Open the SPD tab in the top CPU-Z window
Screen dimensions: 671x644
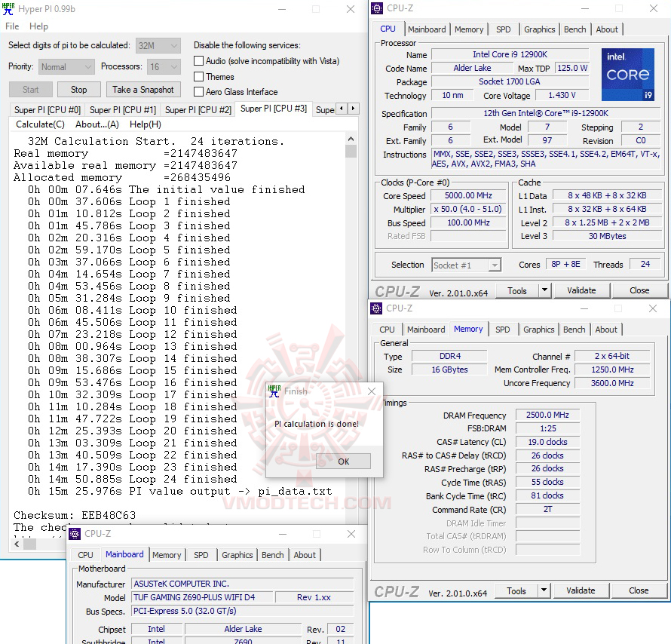click(504, 29)
